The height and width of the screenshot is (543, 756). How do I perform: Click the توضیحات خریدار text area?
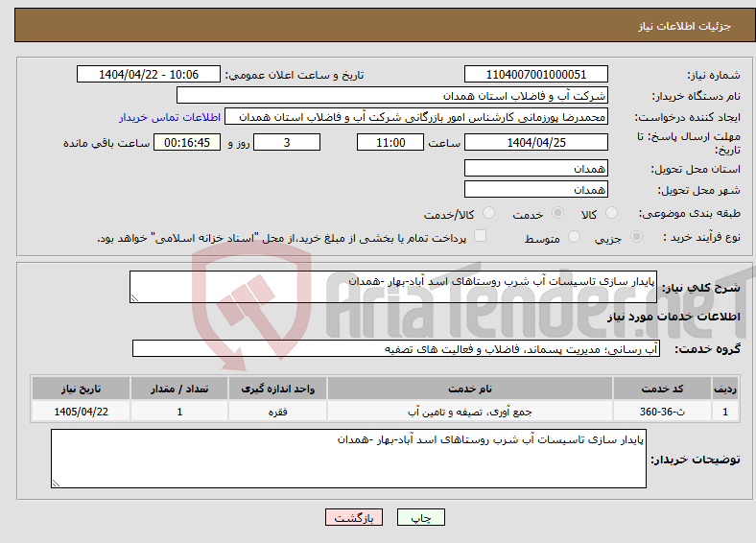click(x=348, y=459)
